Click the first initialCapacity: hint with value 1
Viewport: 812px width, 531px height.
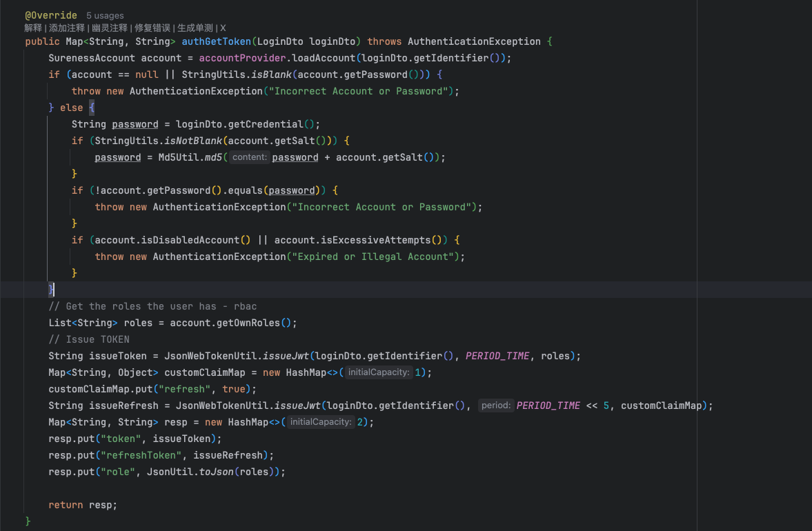tap(378, 372)
